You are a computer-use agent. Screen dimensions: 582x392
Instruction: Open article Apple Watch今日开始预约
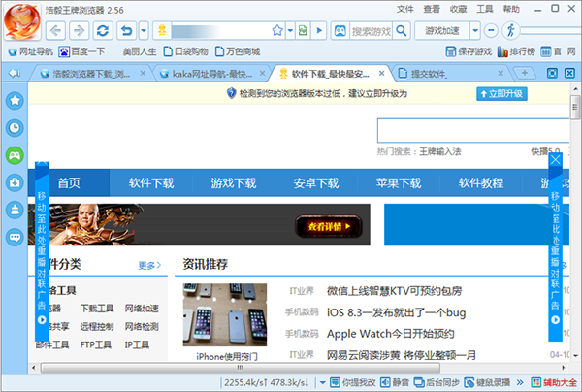(x=391, y=334)
